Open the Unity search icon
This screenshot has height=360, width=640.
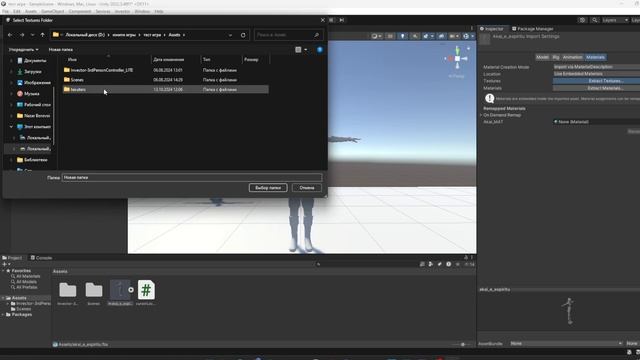click(594, 20)
